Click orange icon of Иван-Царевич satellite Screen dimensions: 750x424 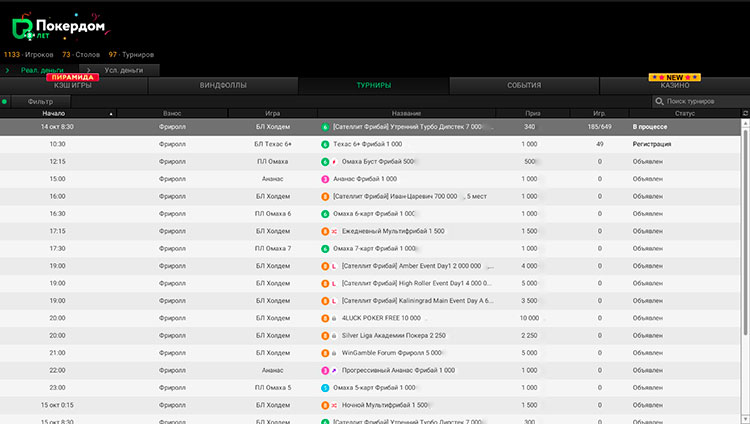(325, 196)
